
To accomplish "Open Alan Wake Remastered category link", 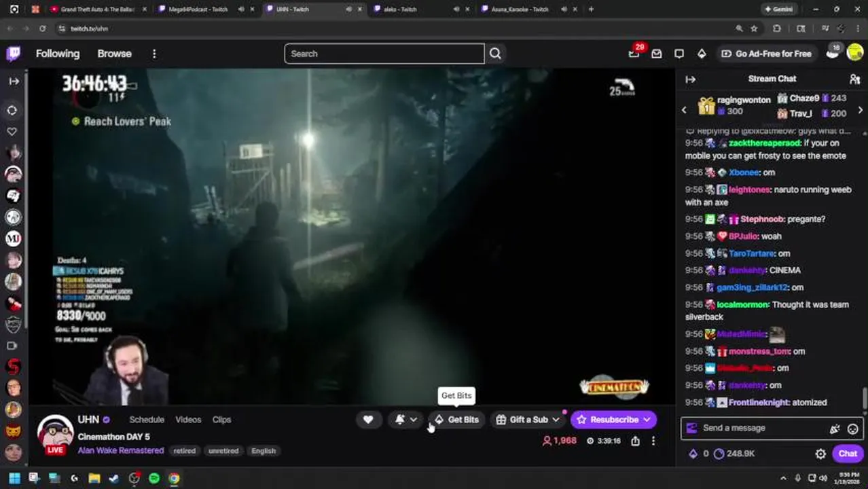I will point(121,450).
